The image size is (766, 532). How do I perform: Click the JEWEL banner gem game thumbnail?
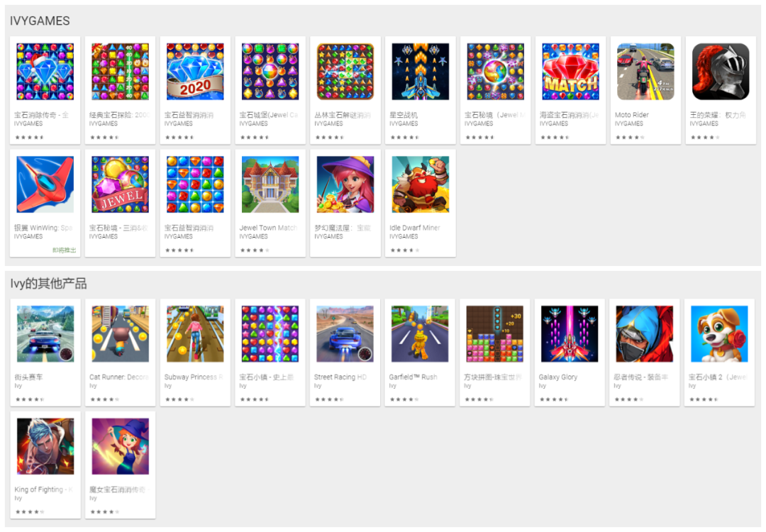pos(120,184)
